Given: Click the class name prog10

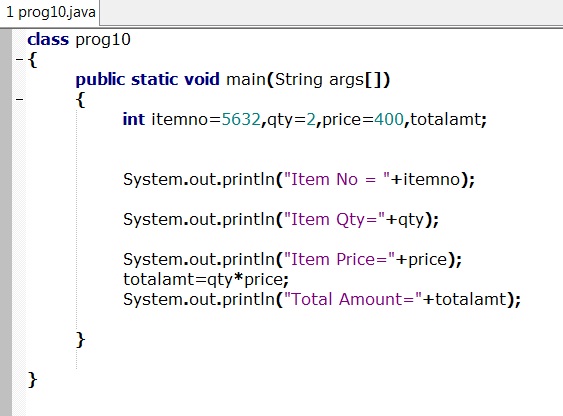Looking at the screenshot, I should 103,40.
